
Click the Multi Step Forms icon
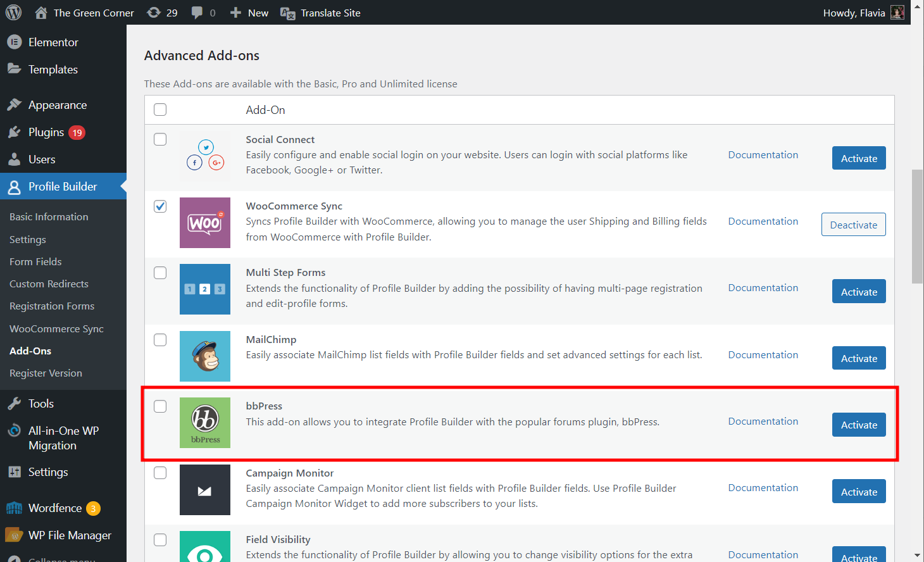click(x=204, y=289)
